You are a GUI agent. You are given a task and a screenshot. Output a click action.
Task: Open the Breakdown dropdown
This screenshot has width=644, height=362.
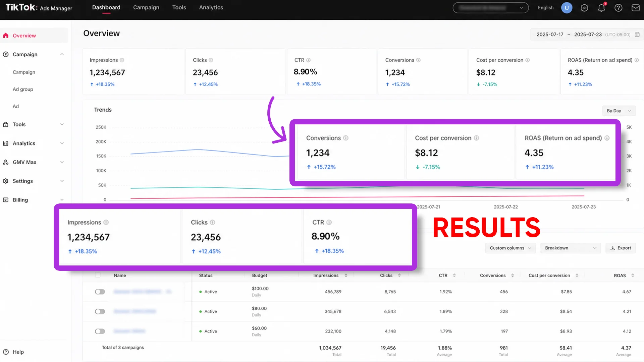pos(571,248)
